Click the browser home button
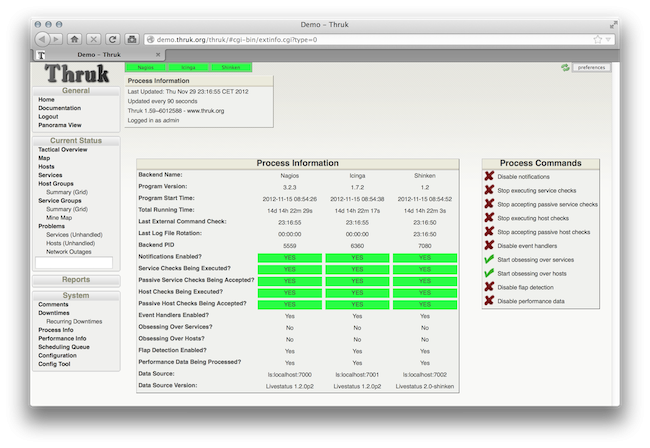The image size is (650, 448). pyautogui.click(x=74, y=39)
